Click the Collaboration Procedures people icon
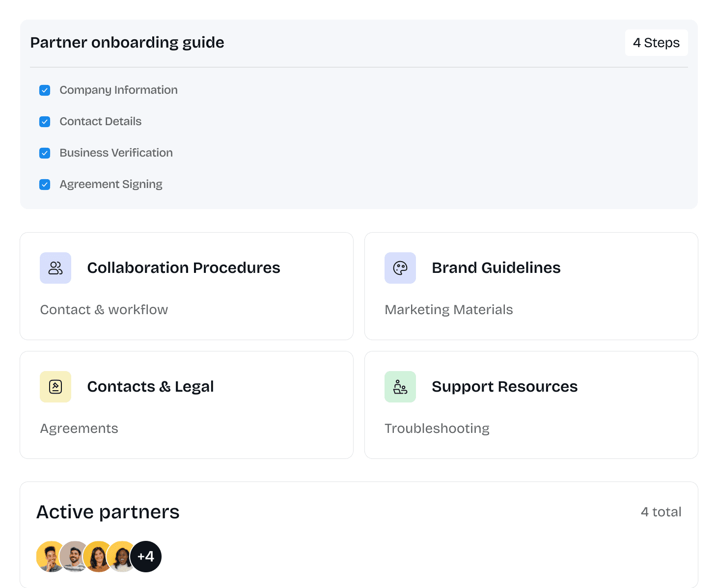Image resolution: width=717 pixels, height=588 pixels. tap(55, 268)
